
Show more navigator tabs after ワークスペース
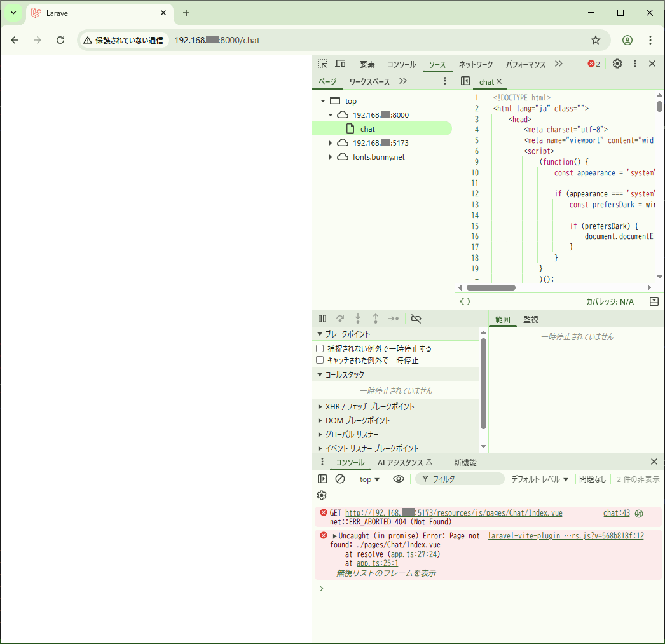[x=403, y=81]
